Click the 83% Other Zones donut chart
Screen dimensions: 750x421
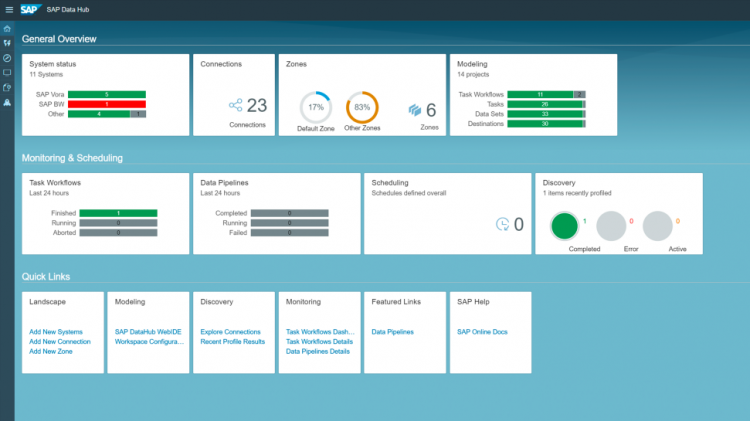click(362, 107)
